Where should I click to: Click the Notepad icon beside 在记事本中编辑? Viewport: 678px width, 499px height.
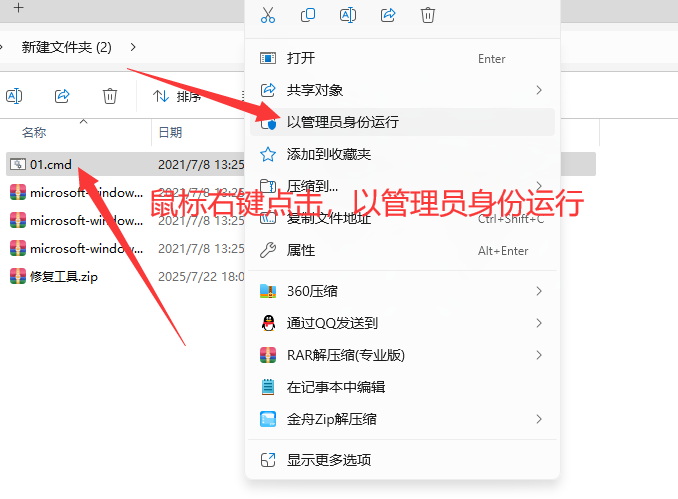pos(268,387)
